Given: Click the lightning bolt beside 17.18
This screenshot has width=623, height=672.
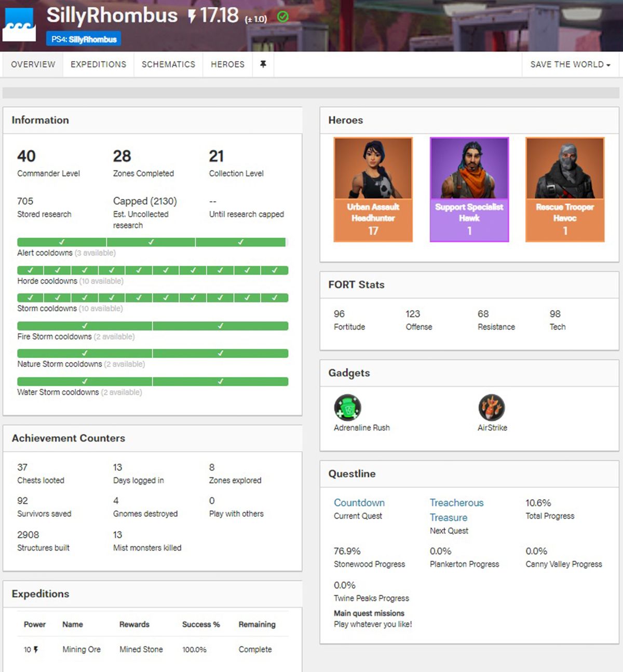Looking at the screenshot, I should [x=192, y=16].
